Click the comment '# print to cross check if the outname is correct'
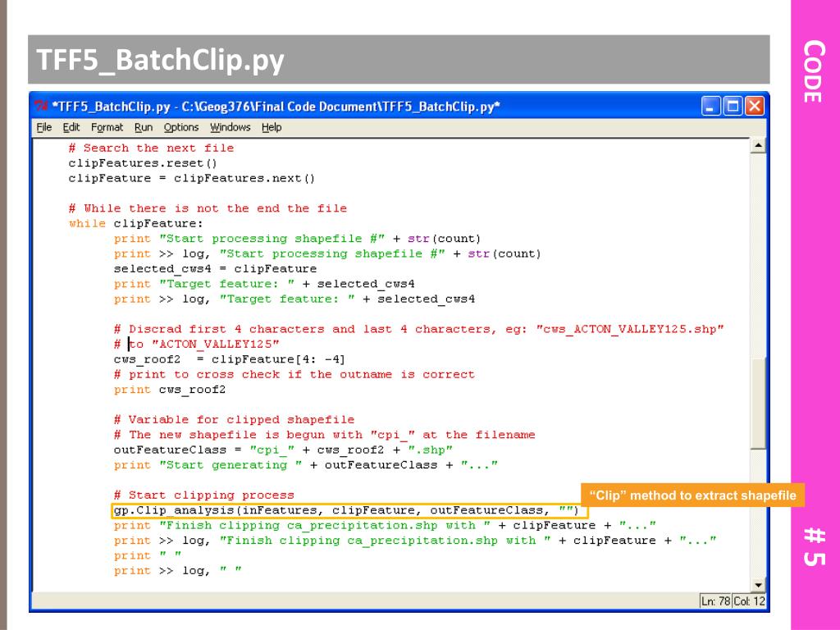 [294, 374]
